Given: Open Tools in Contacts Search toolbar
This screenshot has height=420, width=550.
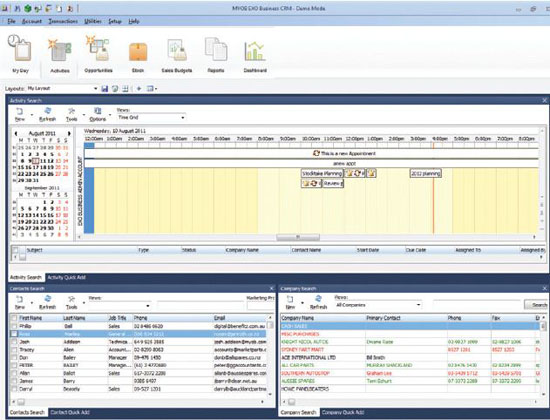Looking at the screenshot, I should click(x=72, y=302).
